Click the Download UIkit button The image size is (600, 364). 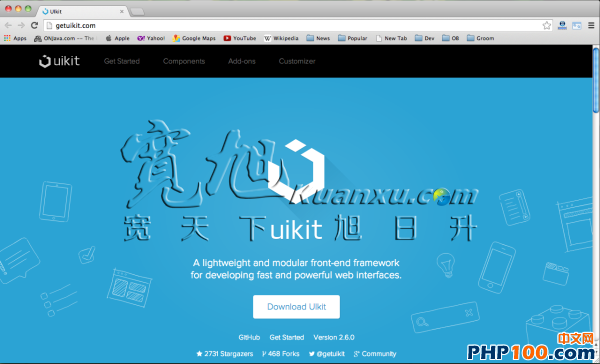point(296,307)
